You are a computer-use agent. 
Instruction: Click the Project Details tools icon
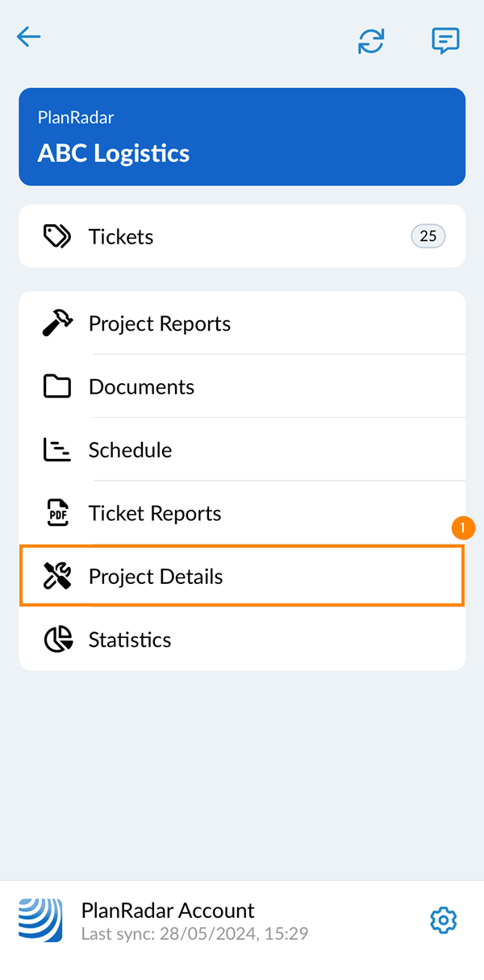[56, 577]
